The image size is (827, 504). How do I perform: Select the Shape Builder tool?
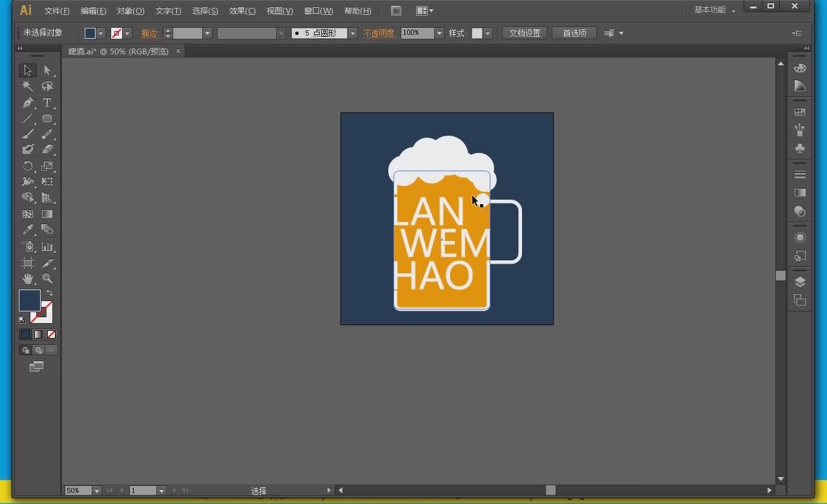click(x=28, y=198)
